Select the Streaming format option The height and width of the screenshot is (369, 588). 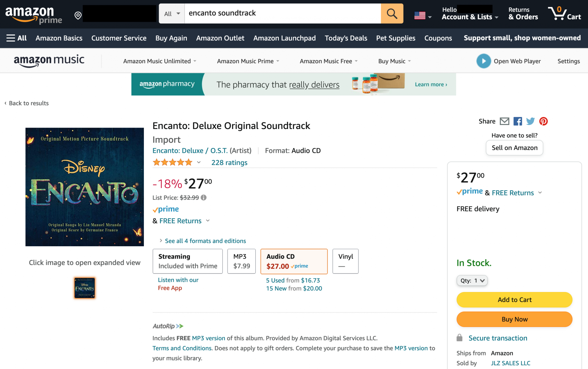tap(187, 261)
